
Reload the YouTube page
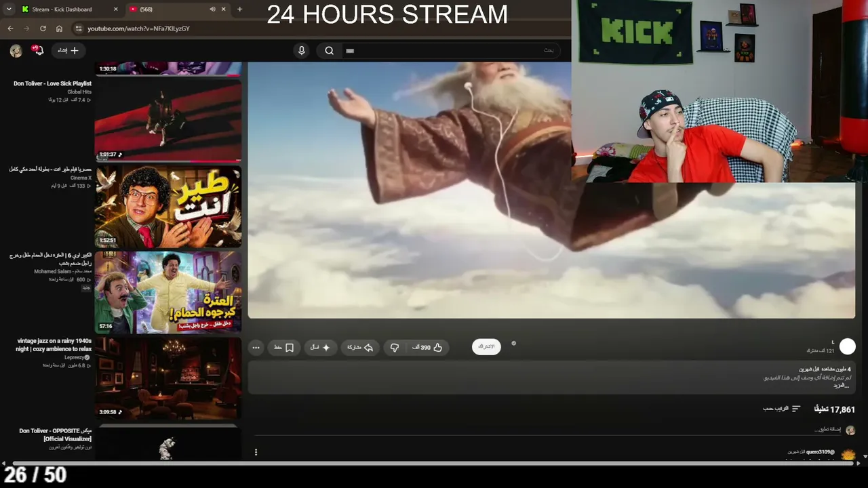[43, 28]
